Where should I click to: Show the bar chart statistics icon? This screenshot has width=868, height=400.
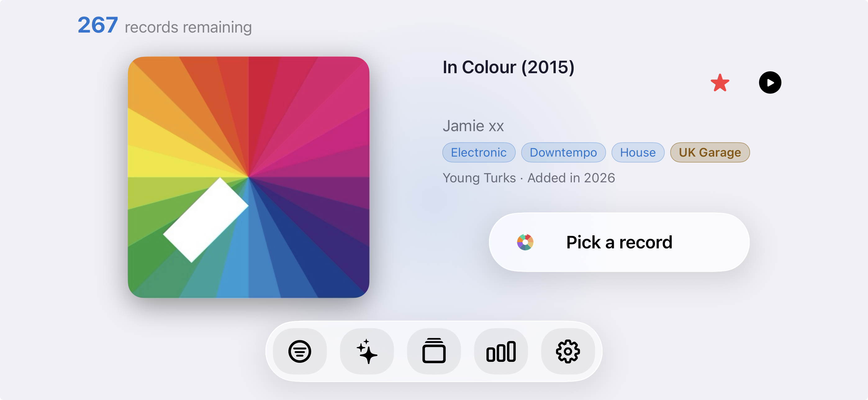tap(501, 351)
